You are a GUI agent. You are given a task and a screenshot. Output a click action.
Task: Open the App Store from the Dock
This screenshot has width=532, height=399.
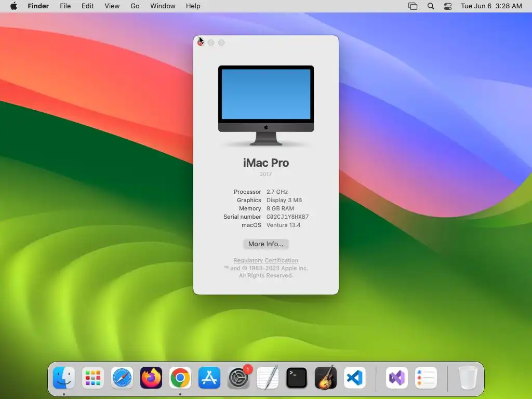pyautogui.click(x=209, y=378)
